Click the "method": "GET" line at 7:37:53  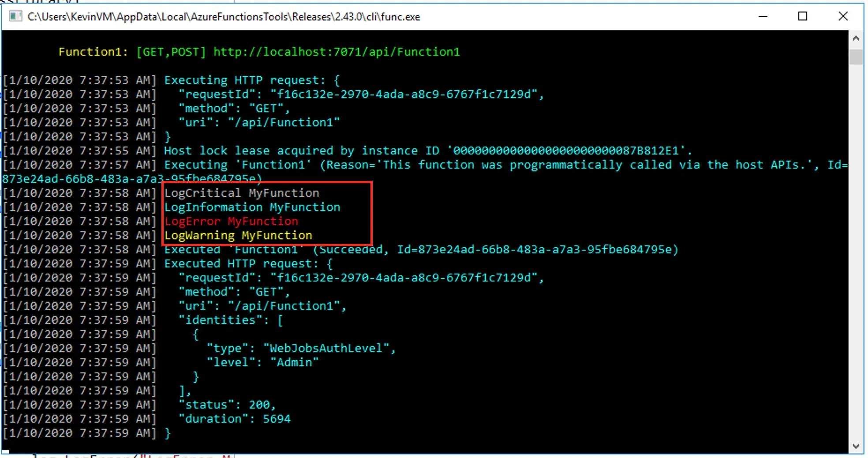(x=234, y=109)
